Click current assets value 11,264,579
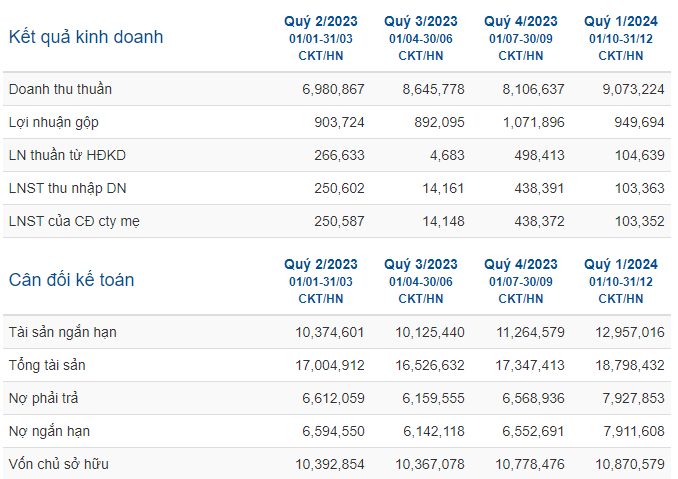This screenshot has width=678, height=479. coord(530,332)
